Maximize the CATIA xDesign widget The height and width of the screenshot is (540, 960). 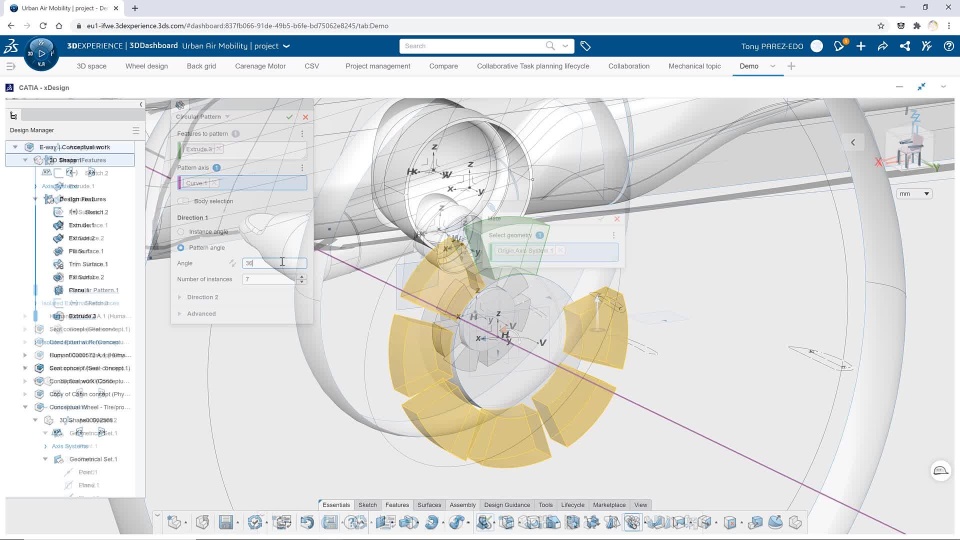click(921, 87)
